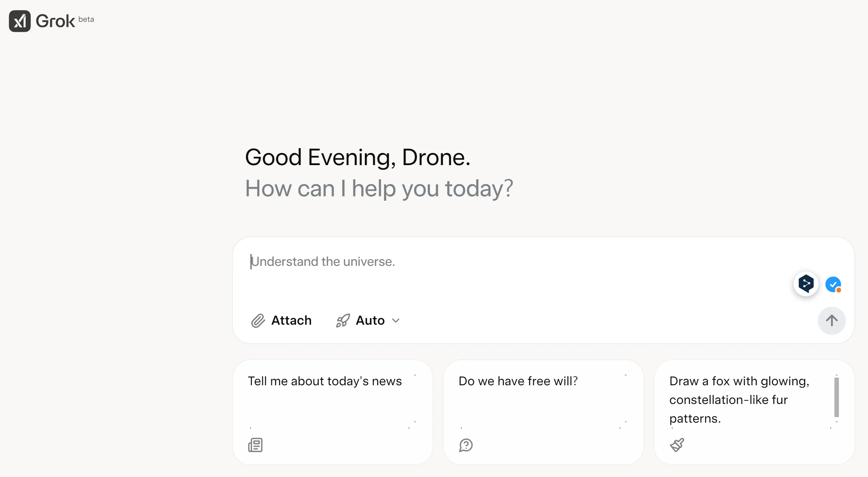Click the newspaper icon in news card
This screenshot has height=477, width=868.
(x=255, y=445)
